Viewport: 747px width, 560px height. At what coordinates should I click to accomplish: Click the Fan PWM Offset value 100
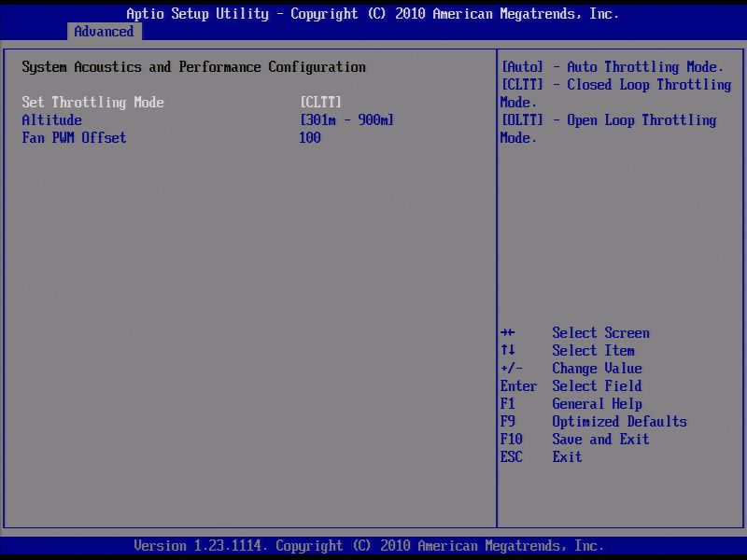click(x=309, y=137)
